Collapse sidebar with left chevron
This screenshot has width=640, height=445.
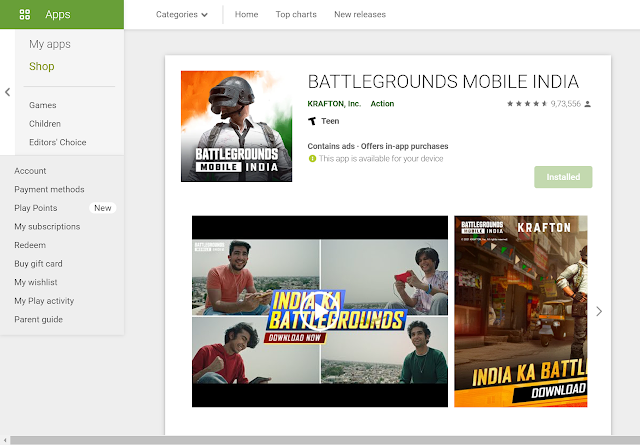pos(7,92)
